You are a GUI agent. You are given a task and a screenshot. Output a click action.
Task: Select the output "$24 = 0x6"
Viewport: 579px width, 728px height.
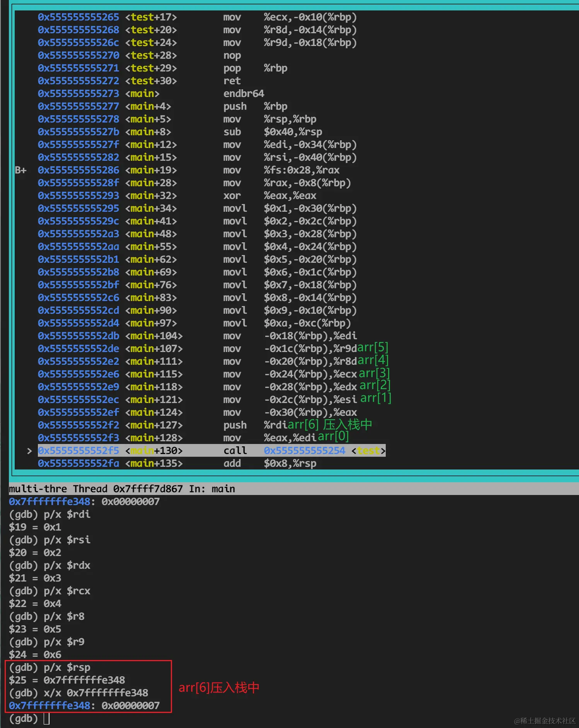(35, 655)
